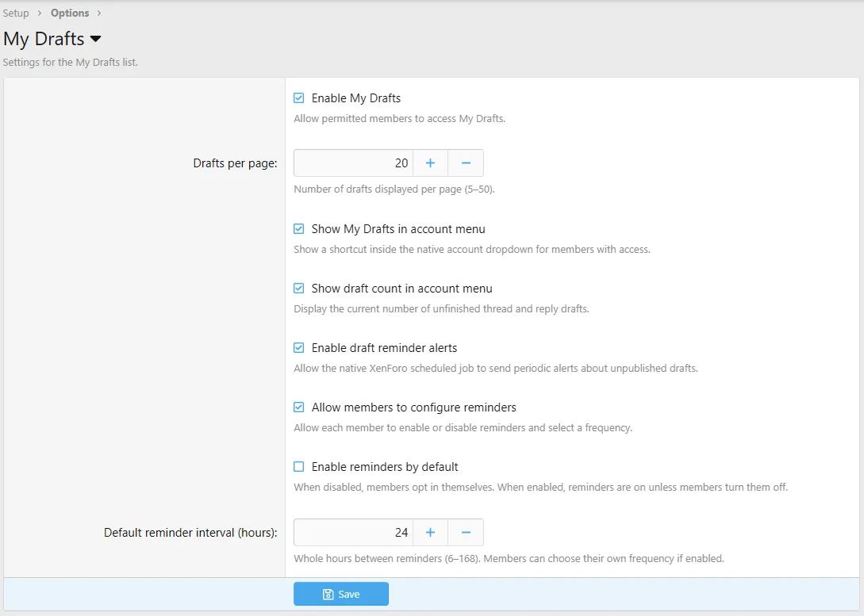The image size is (864, 616).
Task: Decrease default reminder interval with minus icon
Action: pyautogui.click(x=466, y=532)
